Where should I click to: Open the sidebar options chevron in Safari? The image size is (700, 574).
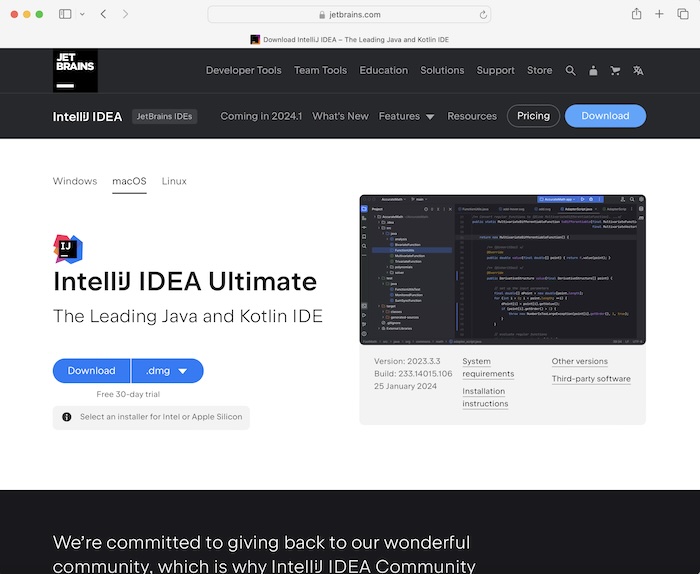tap(82, 14)
